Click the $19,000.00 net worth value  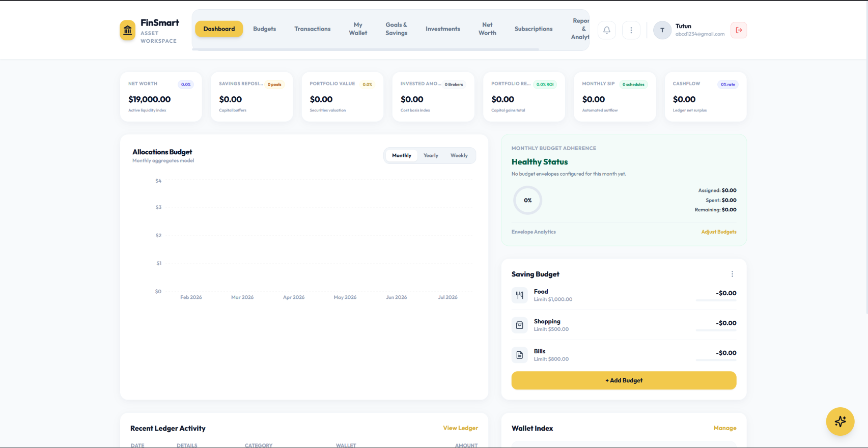tap(150, 99)
